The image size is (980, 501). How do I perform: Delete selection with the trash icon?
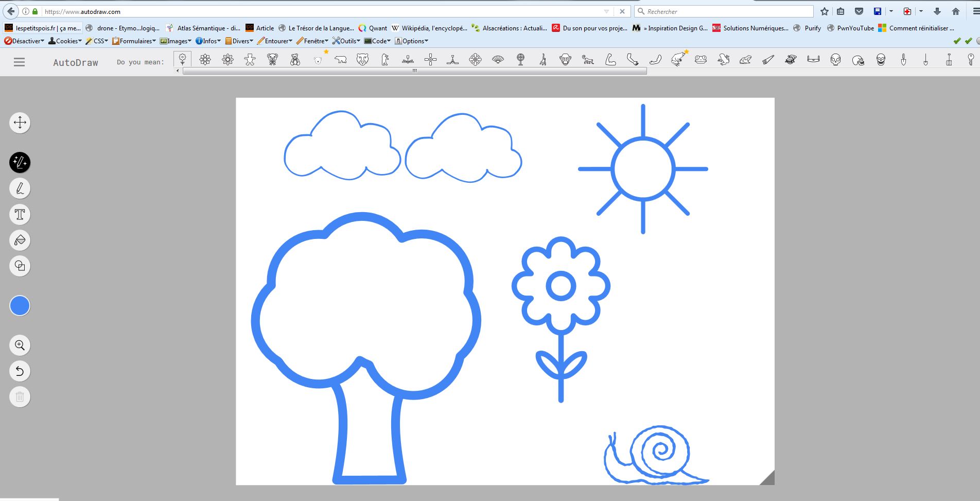coord(20,396)
